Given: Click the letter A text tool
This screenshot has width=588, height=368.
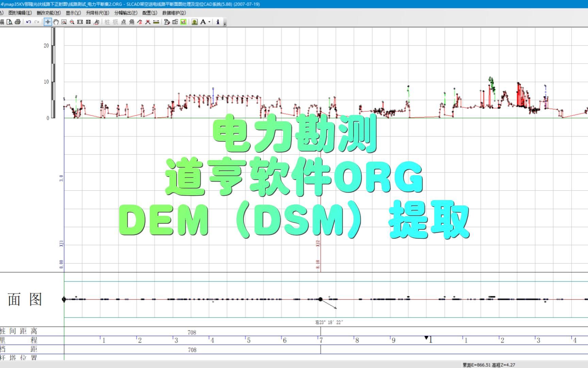Looking at the screenshot, I should tap(203, 22).
